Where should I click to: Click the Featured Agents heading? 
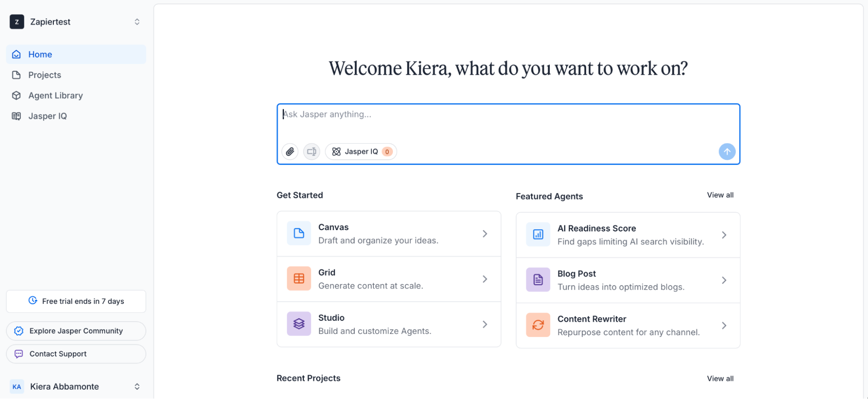(x=549, y=196)
